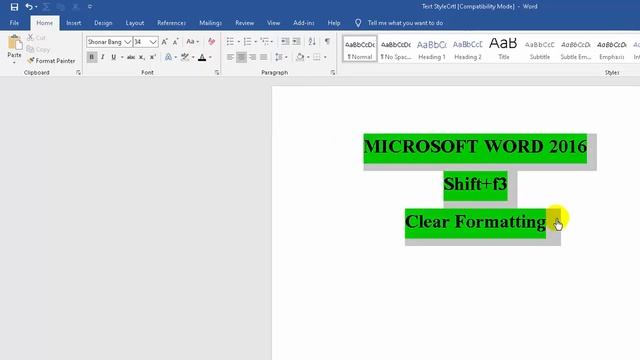Click the Save icon in title bar
The image size is (640, 360).
tap(14, 7)
